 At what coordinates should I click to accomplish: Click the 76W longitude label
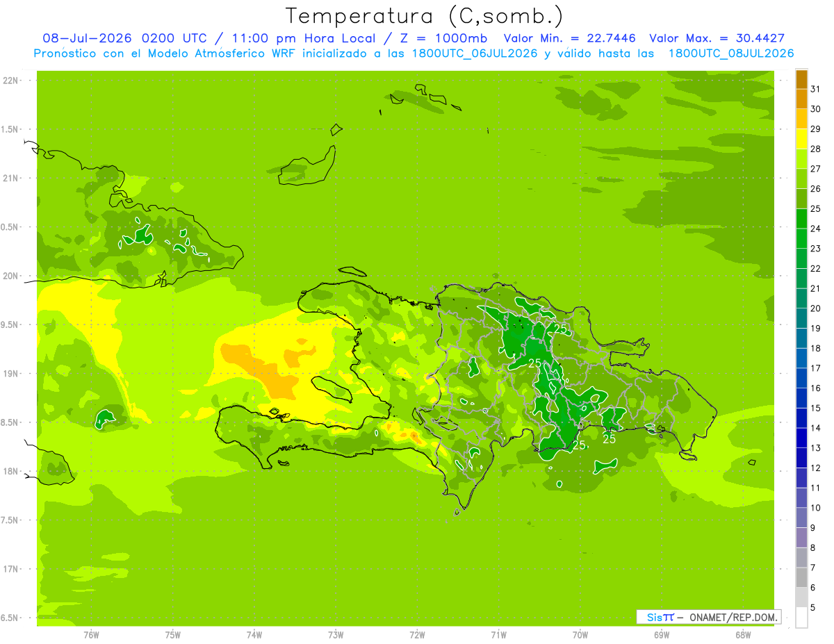tap(91, 635)
